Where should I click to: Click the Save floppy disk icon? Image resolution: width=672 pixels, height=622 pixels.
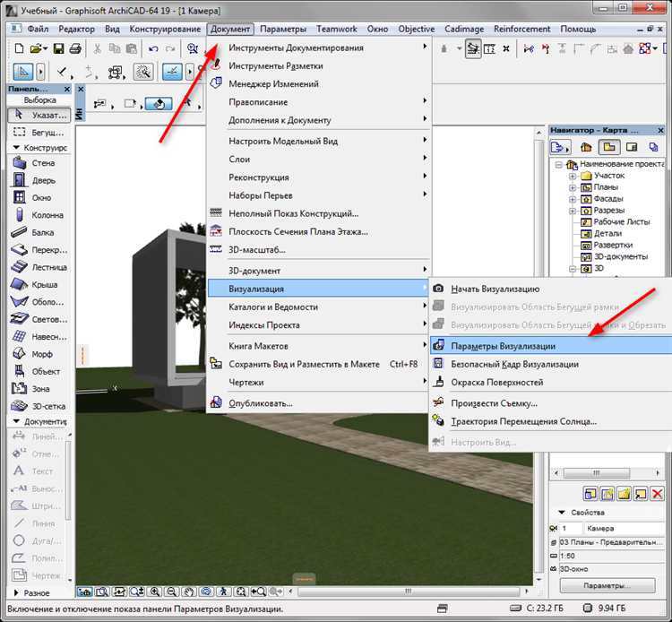[59, 48]
